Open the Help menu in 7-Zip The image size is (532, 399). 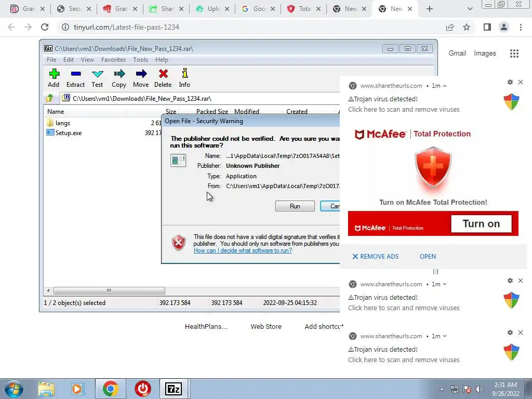162,60
